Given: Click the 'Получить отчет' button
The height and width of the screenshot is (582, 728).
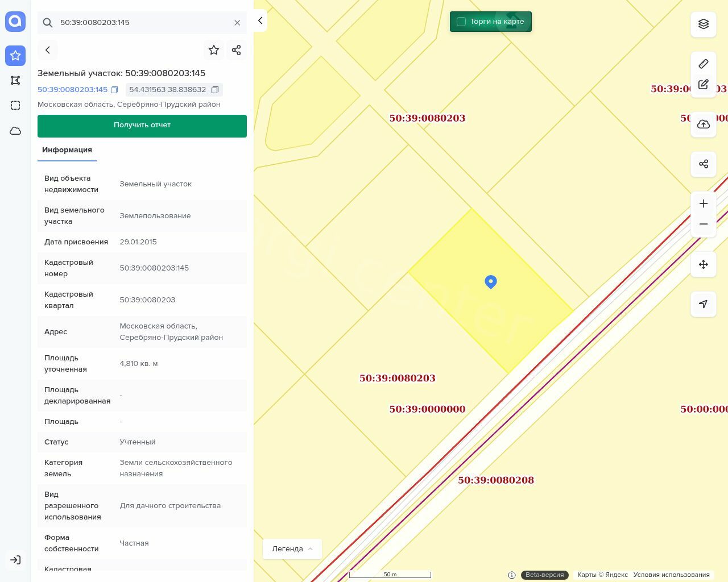Looking at the screenshot, I should (x=142, y=126).
